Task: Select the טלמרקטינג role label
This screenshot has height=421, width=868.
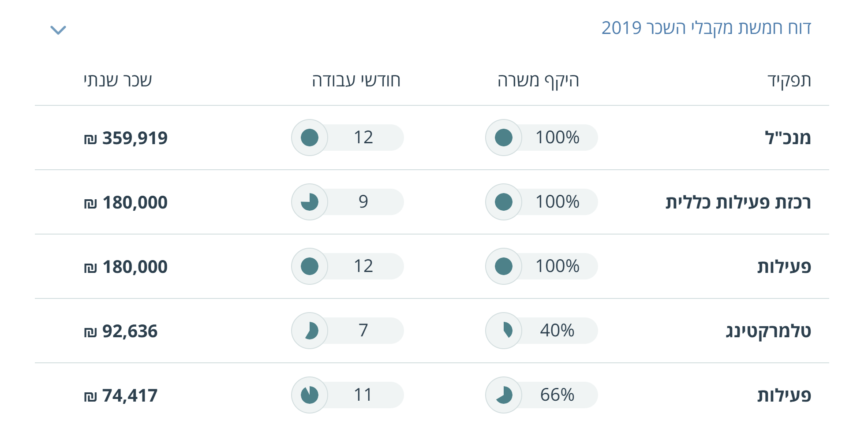Action: pos(768,331)
